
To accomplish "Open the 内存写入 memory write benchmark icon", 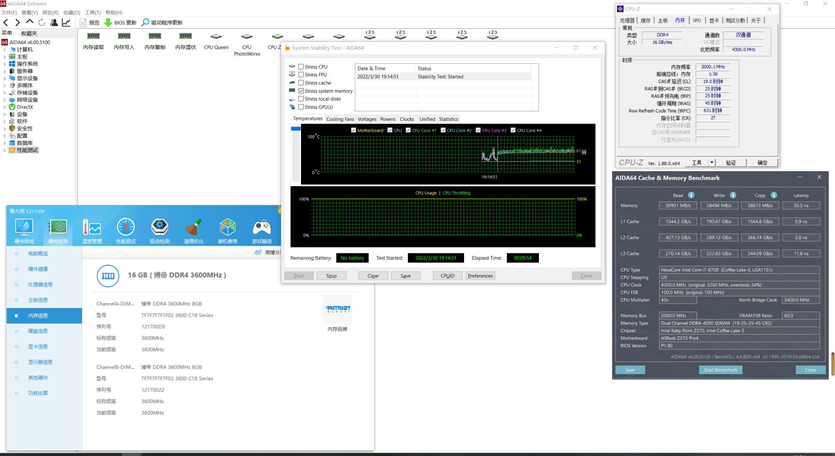I will click(124, 36).
